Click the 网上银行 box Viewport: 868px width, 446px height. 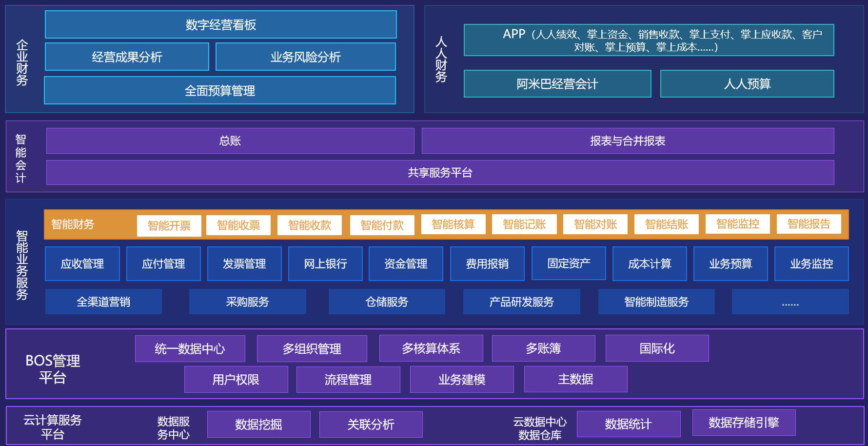[x=325, y=264]
